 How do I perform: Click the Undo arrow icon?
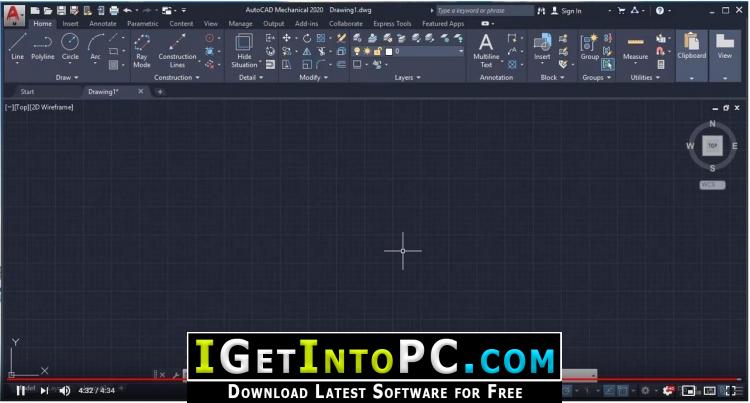[127, 10]
